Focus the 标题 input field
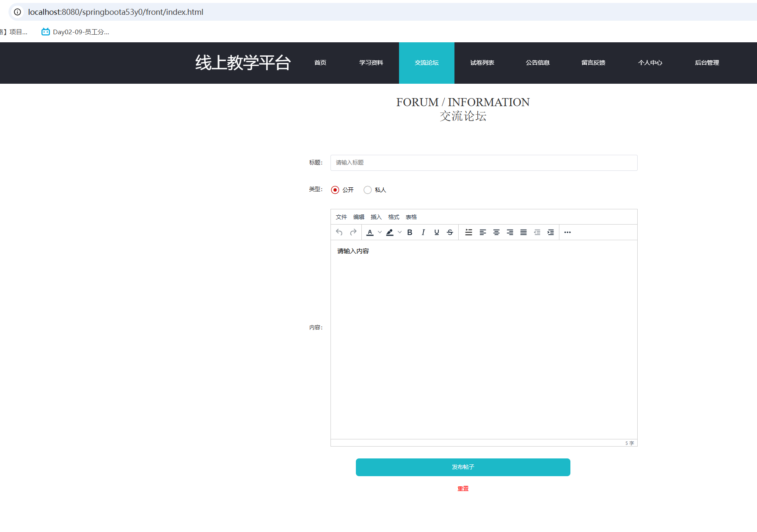The height and width of the screenshot is (532, 757). coord(484,163)
